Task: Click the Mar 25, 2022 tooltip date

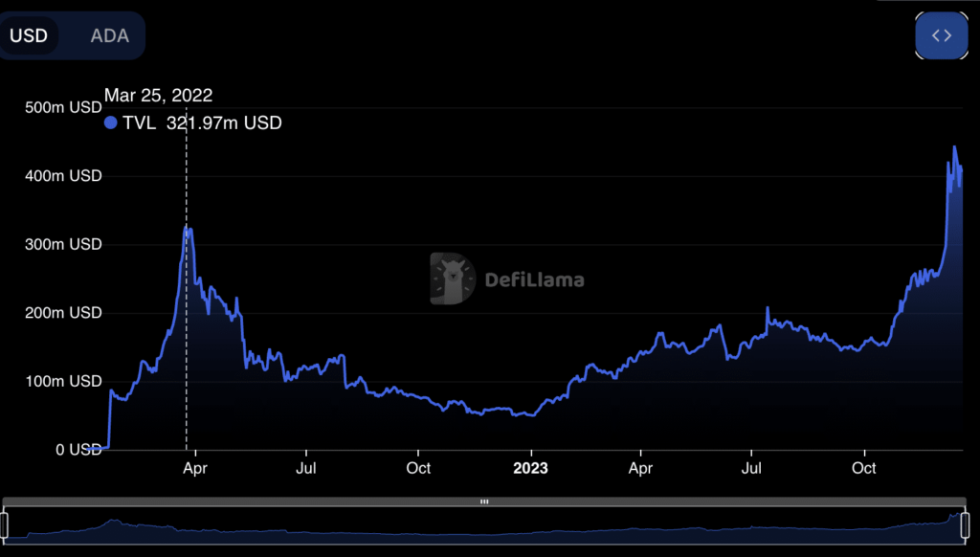Action: pyautogui.click(x=158, y=95)
